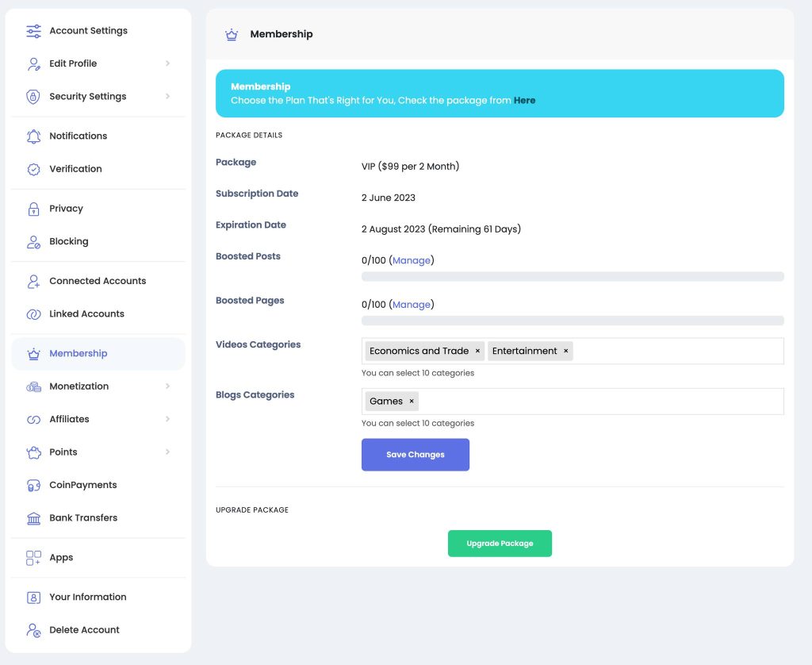The width and height of the screenshot is (812, 665).
Task: Expand the Edit Profile chevron
Action: click(167, 63)
